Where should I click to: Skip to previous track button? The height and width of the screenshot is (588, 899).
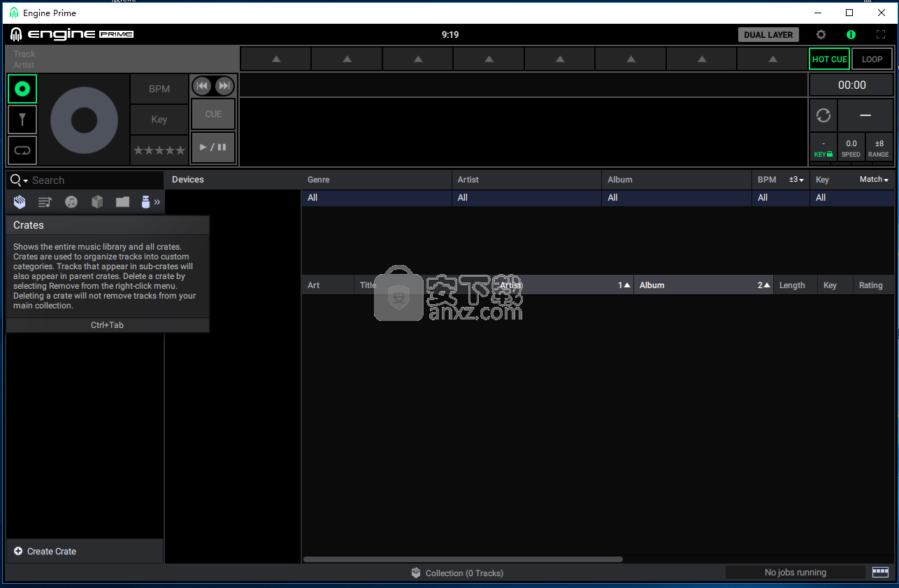[202, 86]
